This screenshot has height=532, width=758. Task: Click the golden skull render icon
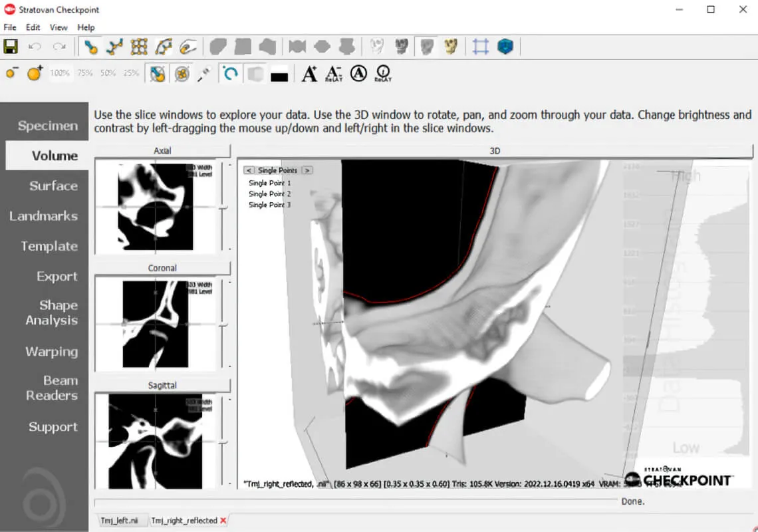[x=451, y=47]
